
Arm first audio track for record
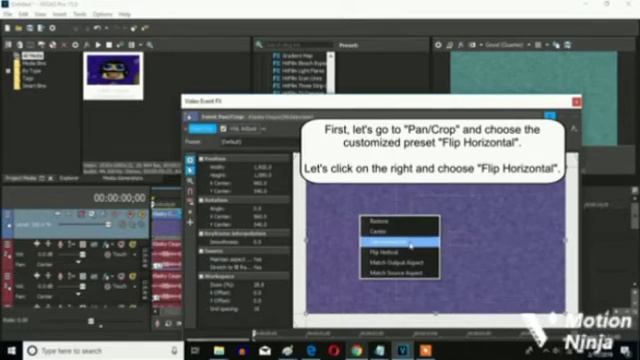click(60, 244)
